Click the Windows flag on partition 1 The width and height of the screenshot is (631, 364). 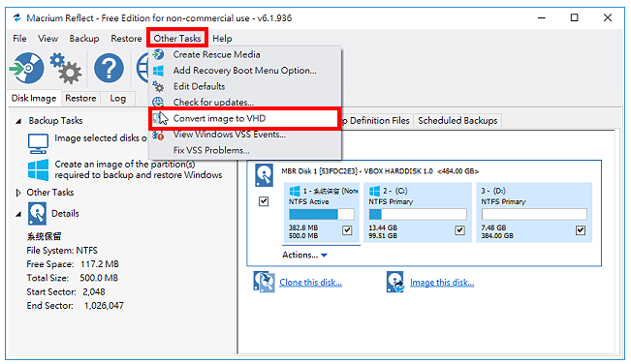click(295, 191)
